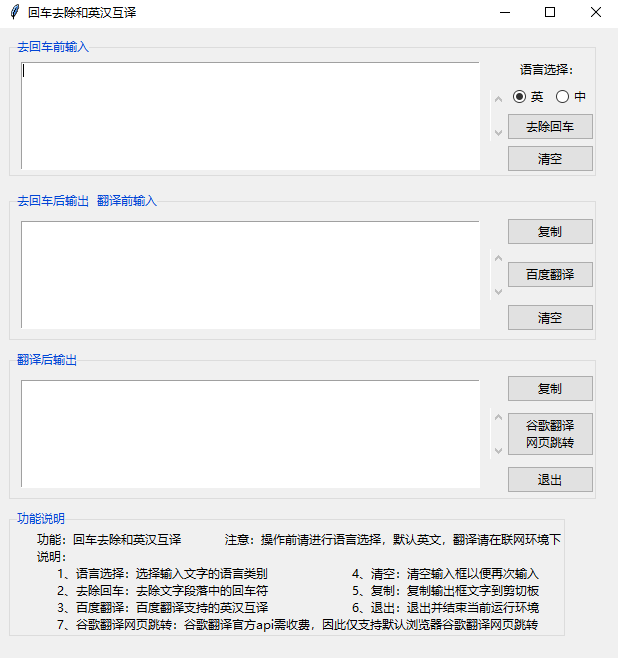
Task: Click the 语言选择: label
Action: pos(546,70)
